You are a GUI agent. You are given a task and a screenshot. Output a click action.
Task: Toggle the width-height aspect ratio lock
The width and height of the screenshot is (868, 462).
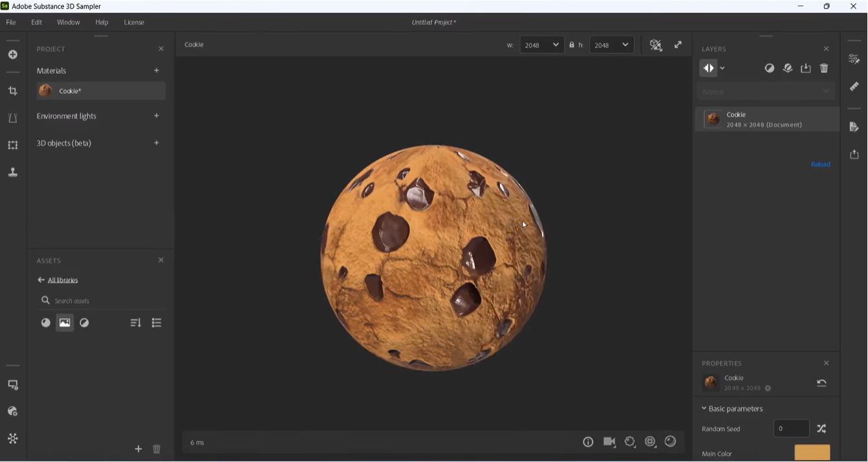(571, 45)
